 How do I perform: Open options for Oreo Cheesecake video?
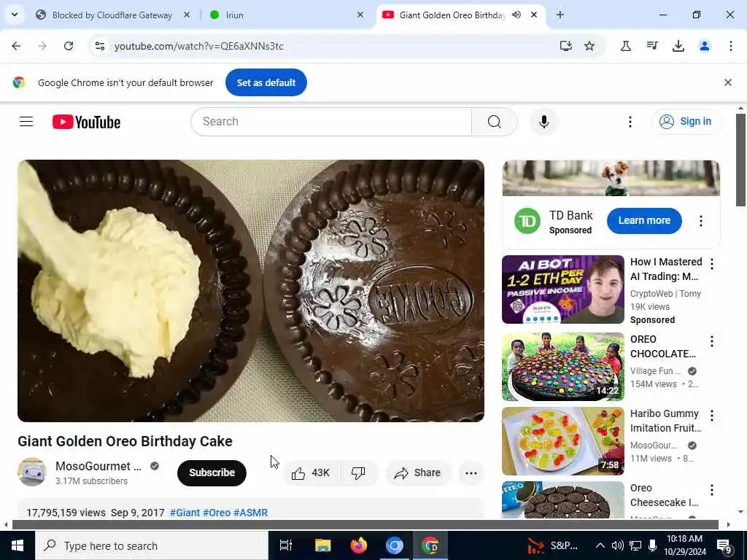[x=711, y=489]
